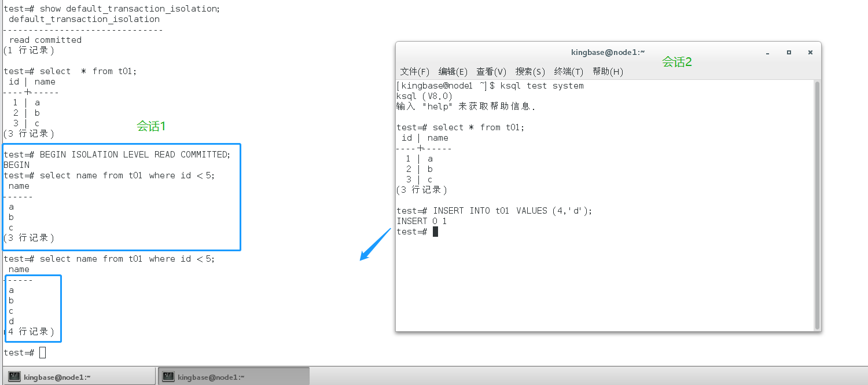Maximize the session 2 terminal window
Viewport: 868px width, 385px height.
click(789, 52)
